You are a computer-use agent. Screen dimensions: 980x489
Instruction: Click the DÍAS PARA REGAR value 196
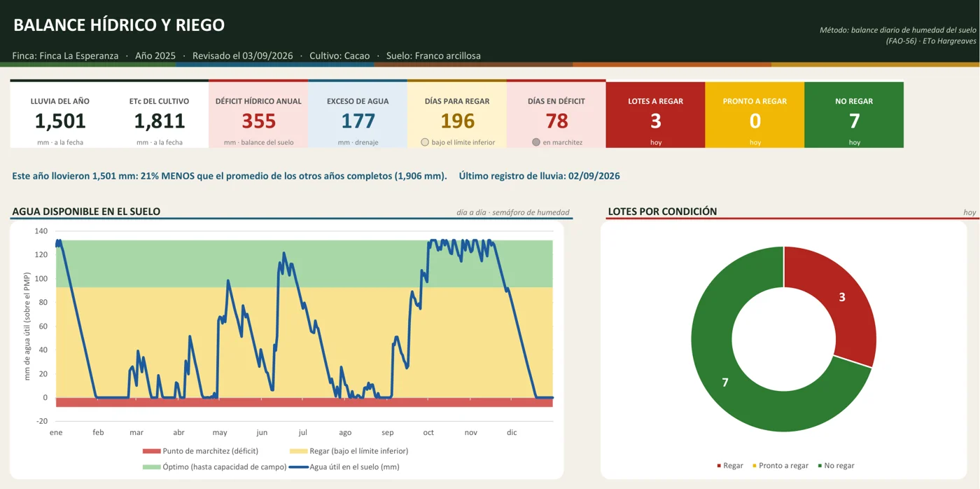(457, 121)
